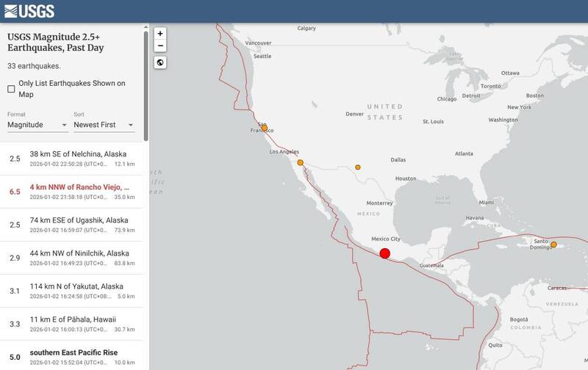Zoom in on the map

pyautogui.click(x=160, y=34)
